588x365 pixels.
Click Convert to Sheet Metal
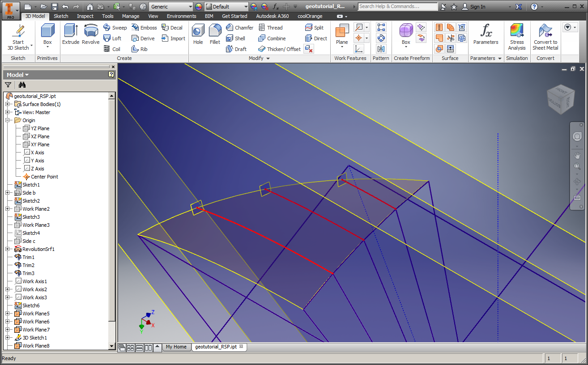pyautogui.click(x=545, y=37)
